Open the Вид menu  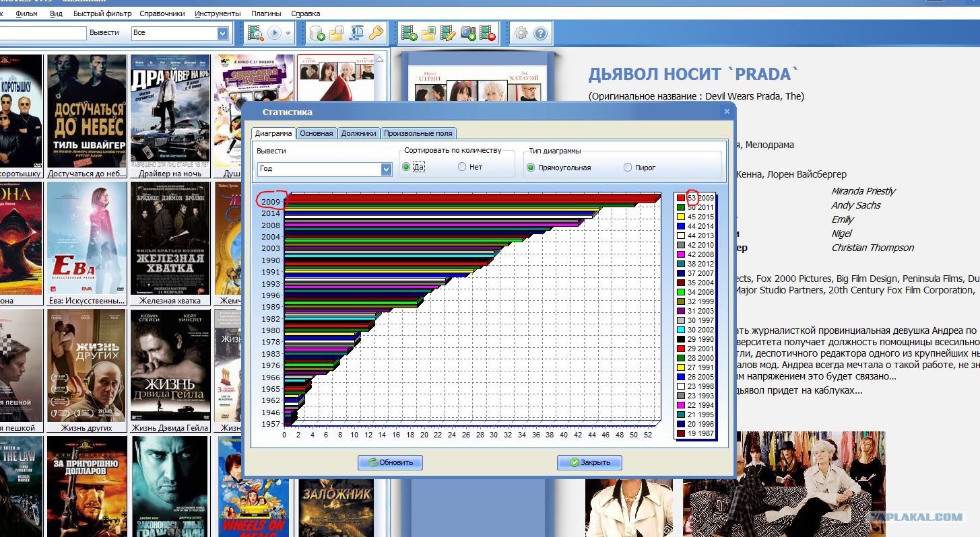[x=56, y=13]
